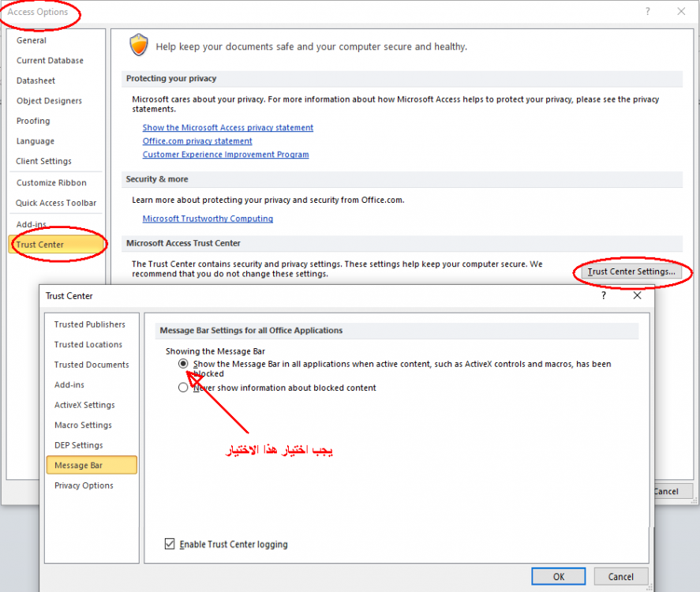Image resolution: width=700 pixels, height=592 pixels.
Task: Open the Proofing category
Action: (x=33, y=121)
